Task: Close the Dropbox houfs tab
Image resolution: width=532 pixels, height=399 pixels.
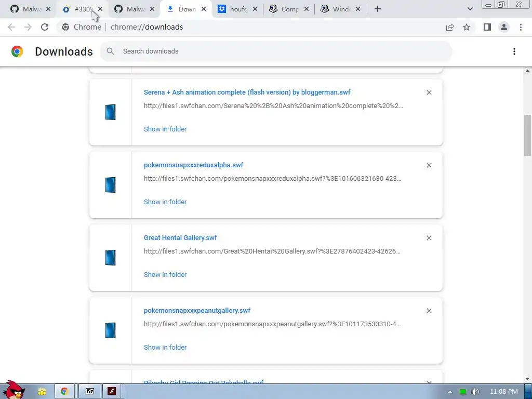Action: [255, 9]
